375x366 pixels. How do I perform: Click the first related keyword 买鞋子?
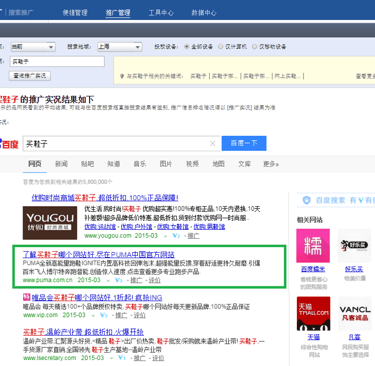tap(198, 76)
